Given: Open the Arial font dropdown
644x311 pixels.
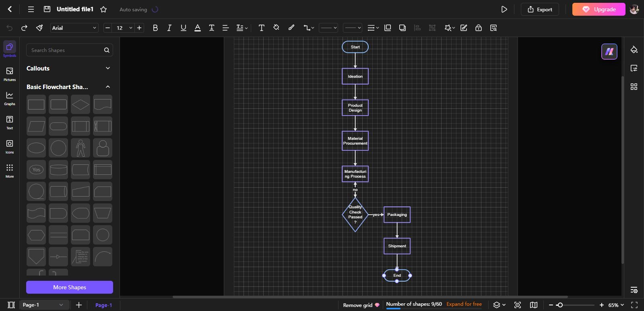Looking at the screenshot, I should (74, 28).
